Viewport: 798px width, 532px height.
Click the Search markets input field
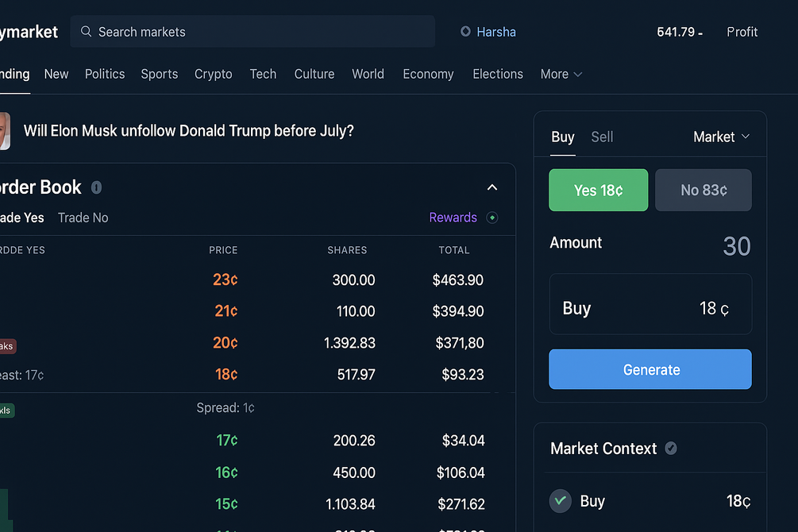pos(262,32)
